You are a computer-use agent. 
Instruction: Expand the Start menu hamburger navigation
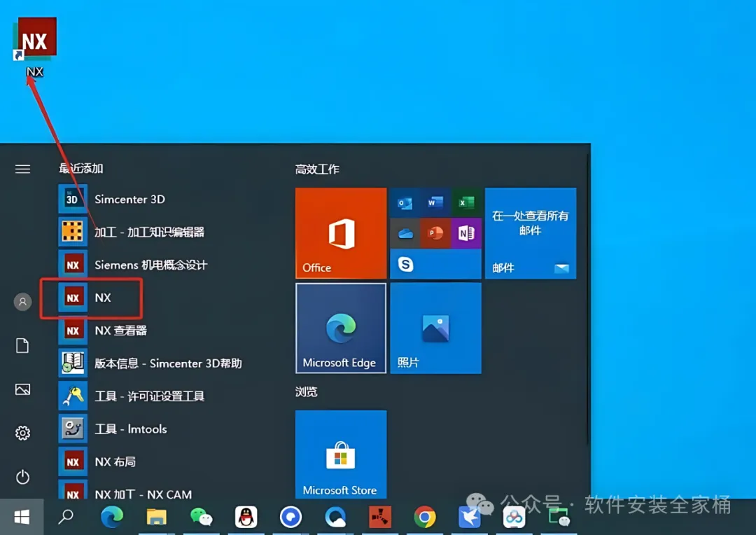(x=22, y=169)
